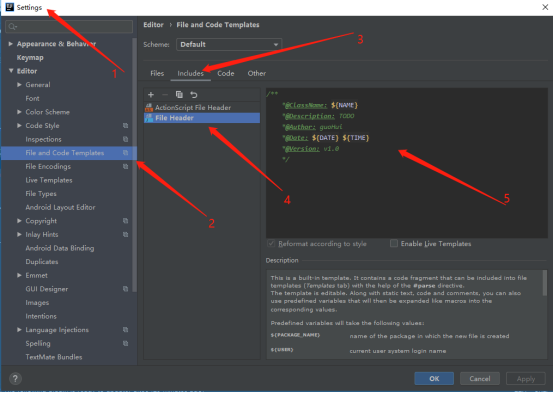Select File Encodings item
The width and height of the screenshot is (554, 393).
point(48,166)
